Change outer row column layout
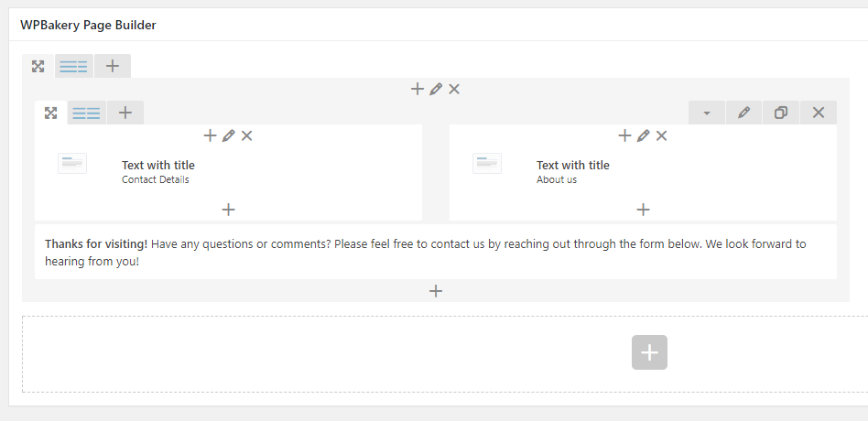The height and width of the screenshot is (421, 868). point(73,67)
